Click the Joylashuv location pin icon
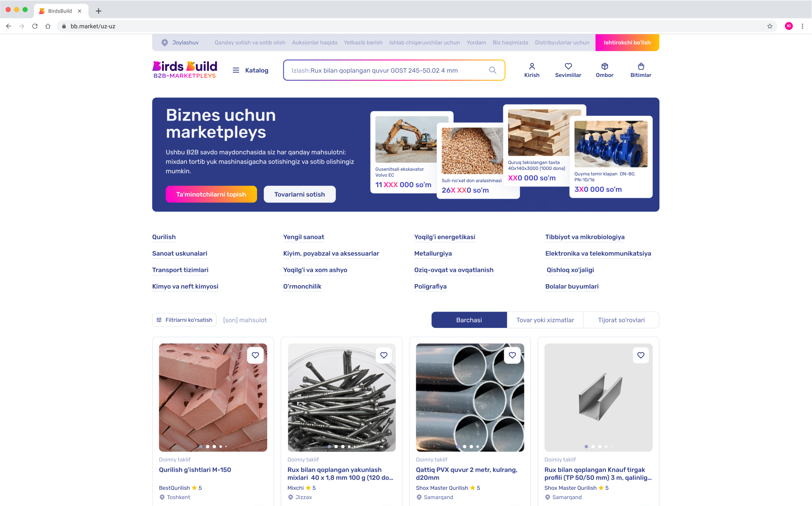 click(x=165, y=43)
